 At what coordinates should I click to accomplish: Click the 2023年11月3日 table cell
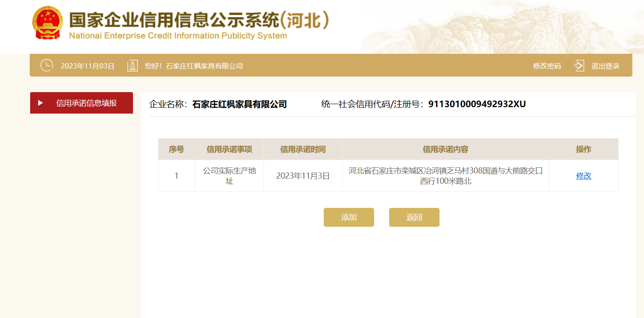pos(303,176)
